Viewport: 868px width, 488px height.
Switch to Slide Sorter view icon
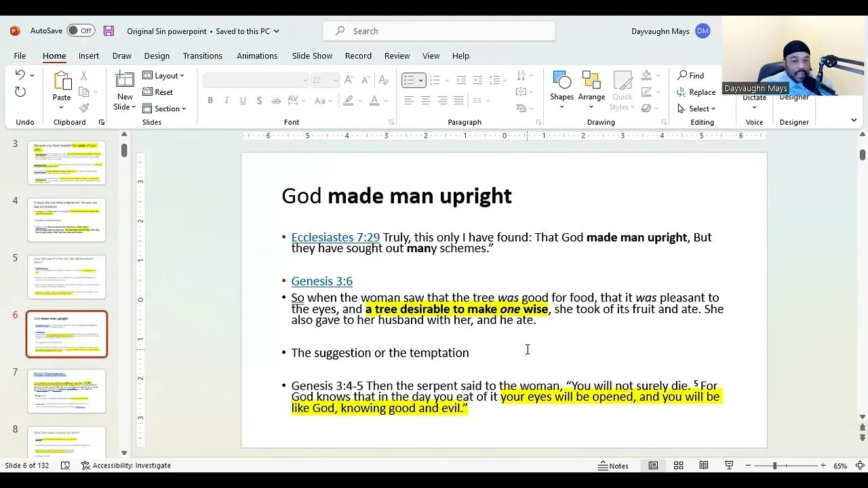point(678,466)
